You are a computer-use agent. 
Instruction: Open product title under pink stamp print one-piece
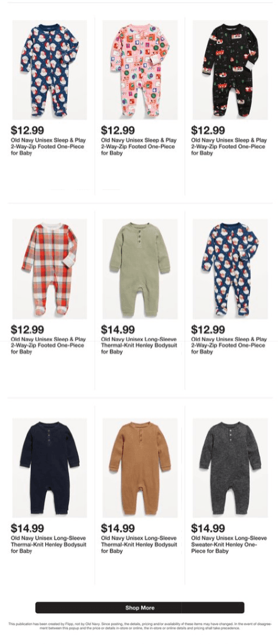[139, 146]
